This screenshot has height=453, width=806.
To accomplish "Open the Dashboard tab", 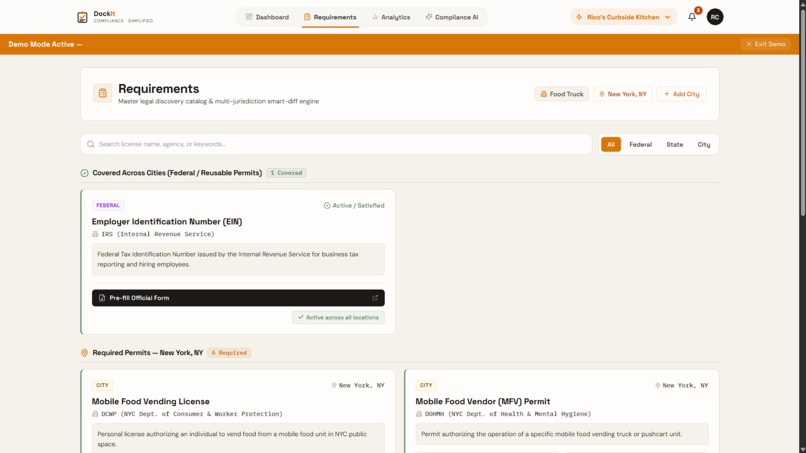I will (x=267, y=17).
